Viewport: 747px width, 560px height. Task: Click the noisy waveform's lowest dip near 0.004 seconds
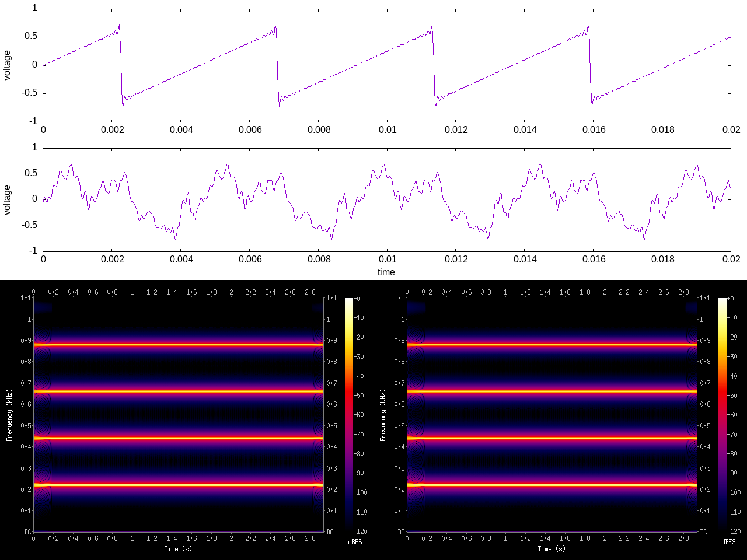coord(175,238)
